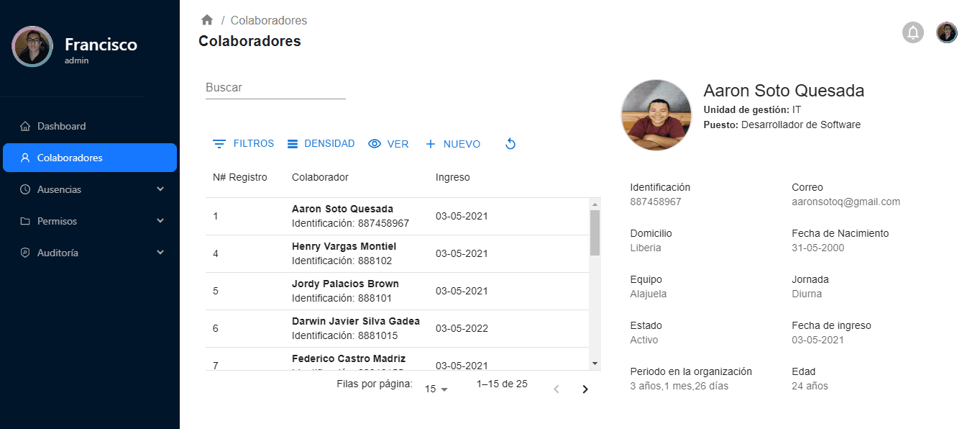Go to the next table page
Viewport: 980px width, 429px height.
click(x=585, y=389)
